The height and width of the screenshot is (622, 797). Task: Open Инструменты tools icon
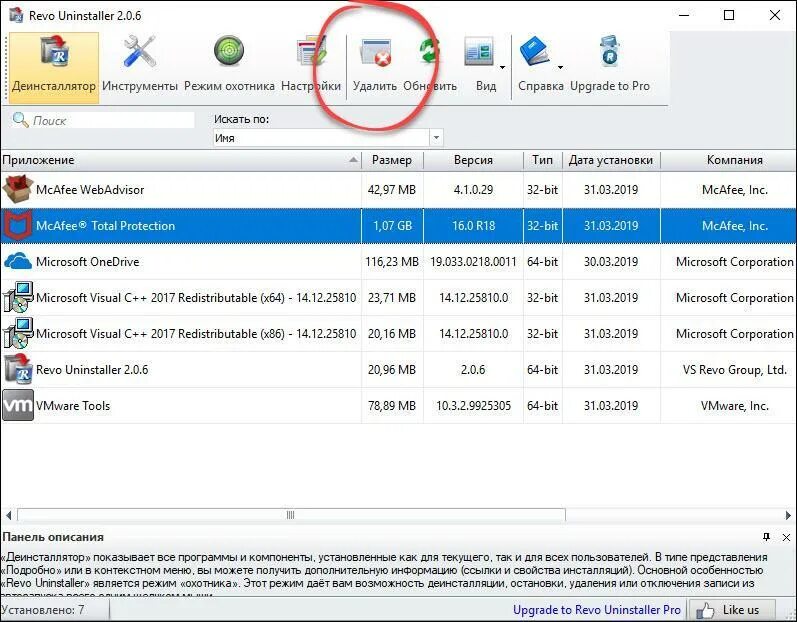(140, 51)
